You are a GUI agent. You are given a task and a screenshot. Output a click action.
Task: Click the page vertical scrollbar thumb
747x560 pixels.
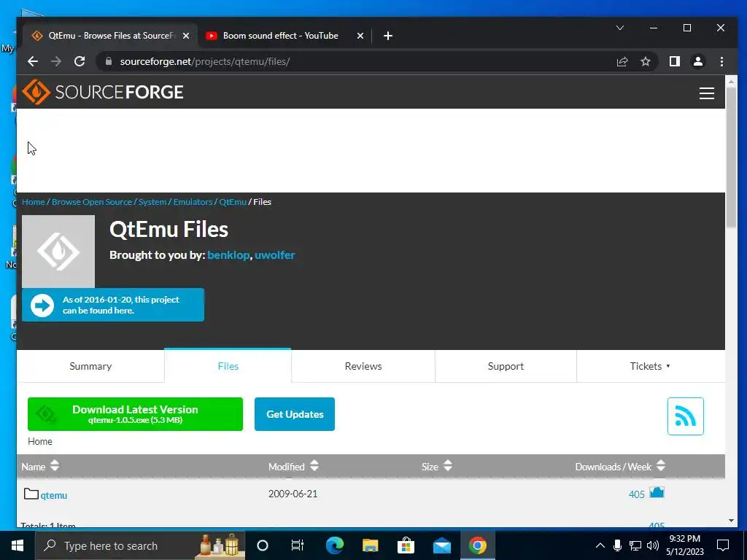(731, 157)
